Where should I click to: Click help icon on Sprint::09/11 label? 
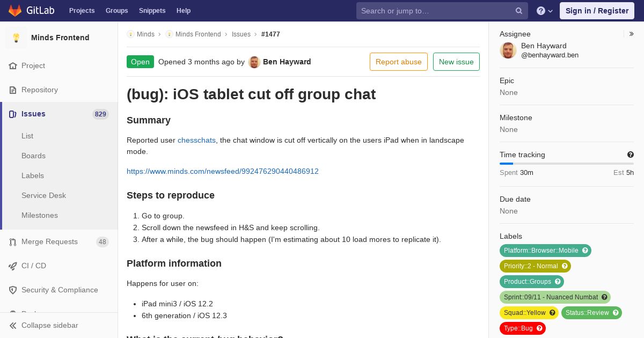(604, 297)
